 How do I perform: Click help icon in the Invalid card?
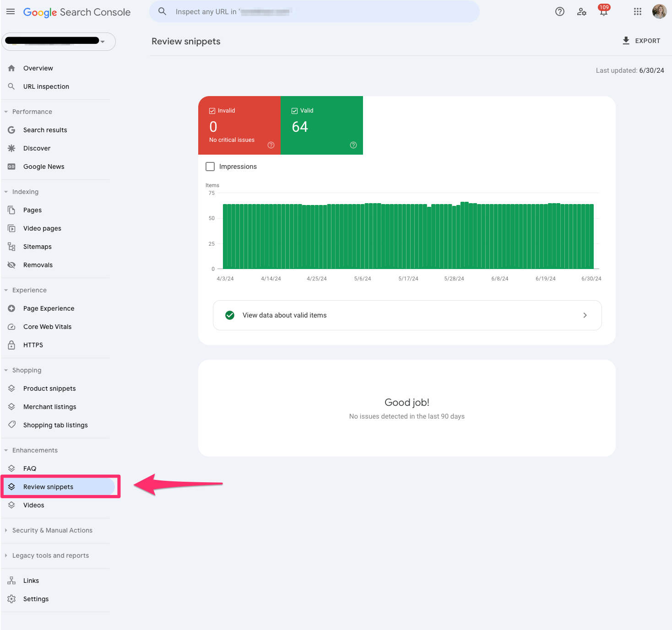tap(271, 145)
